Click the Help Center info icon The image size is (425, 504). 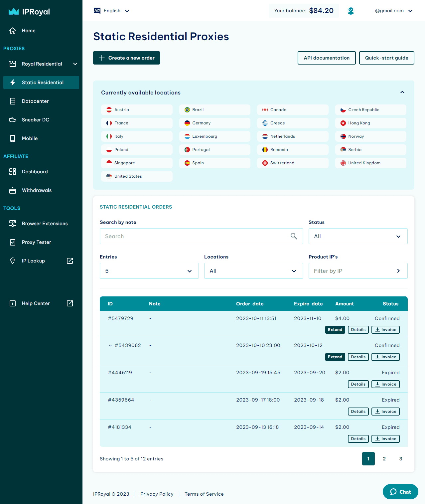[13, 303]
